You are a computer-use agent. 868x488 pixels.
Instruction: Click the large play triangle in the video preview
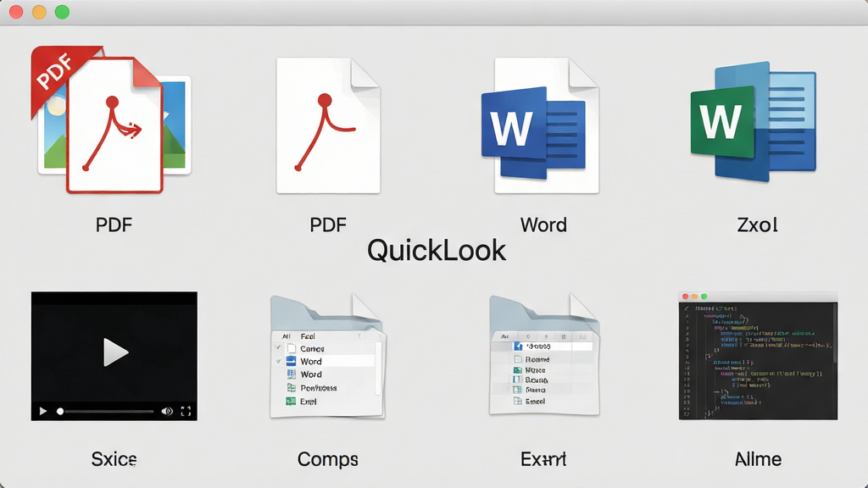click(115, 352)
